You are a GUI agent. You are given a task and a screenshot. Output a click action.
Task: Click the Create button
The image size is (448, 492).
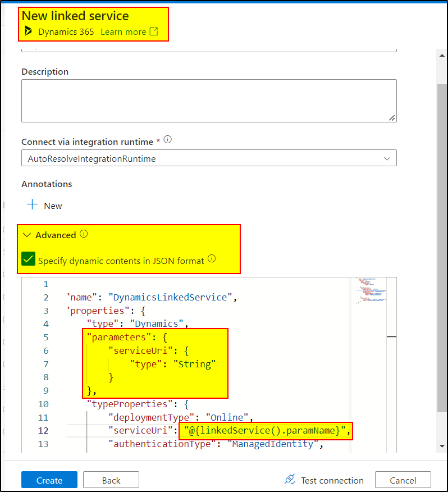pos(49,480)
